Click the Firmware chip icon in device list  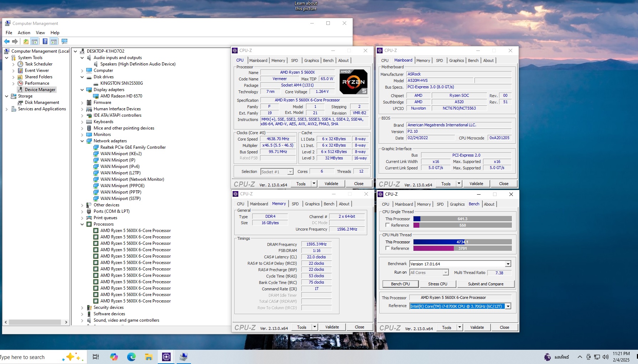(x=89, y=102)
